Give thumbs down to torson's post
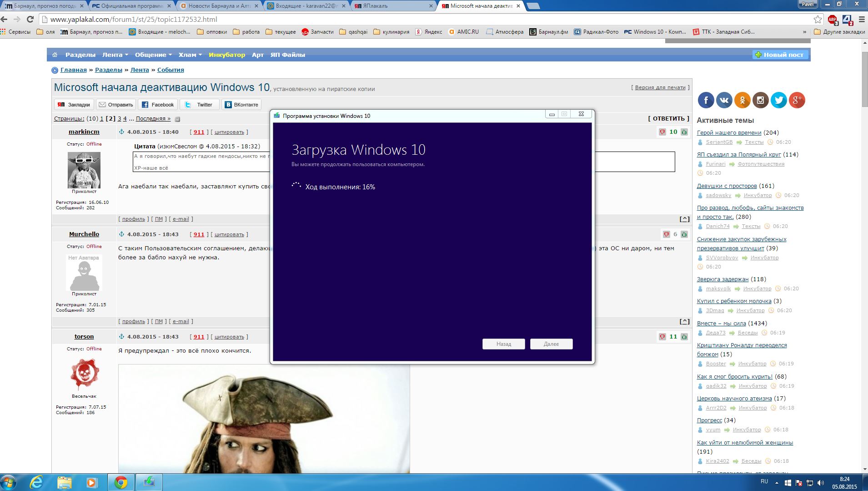 (x=662, y=337)
